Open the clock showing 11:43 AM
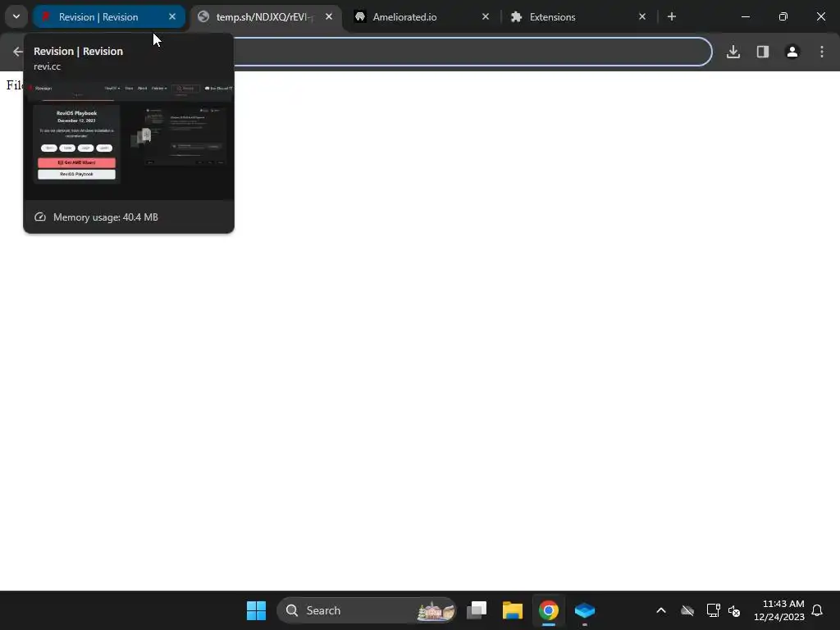 pos(779,610)
